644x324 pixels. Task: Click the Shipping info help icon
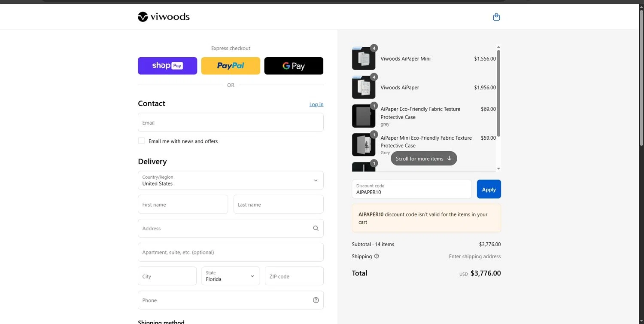377,256
